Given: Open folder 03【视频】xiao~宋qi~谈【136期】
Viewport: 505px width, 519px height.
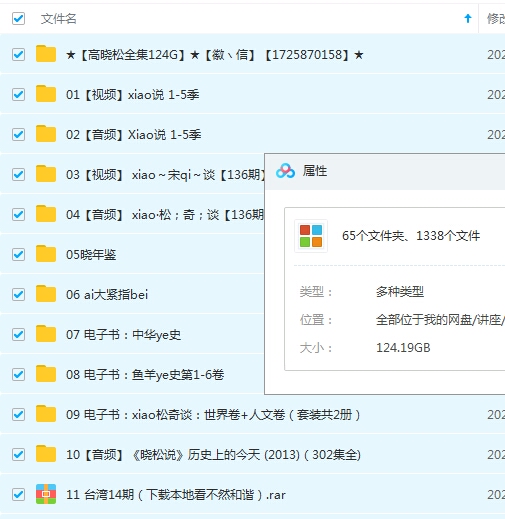Looking at the screenshot, I should 165,175.
